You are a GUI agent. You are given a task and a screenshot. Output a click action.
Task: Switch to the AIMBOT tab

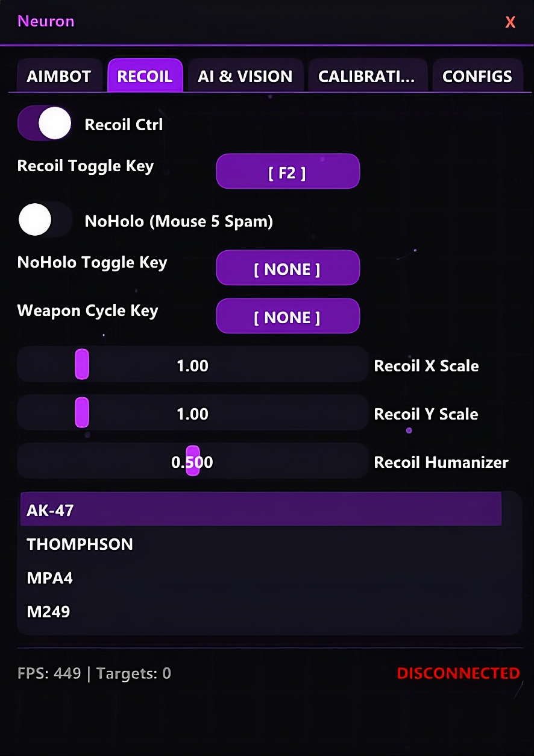point(58,77)
